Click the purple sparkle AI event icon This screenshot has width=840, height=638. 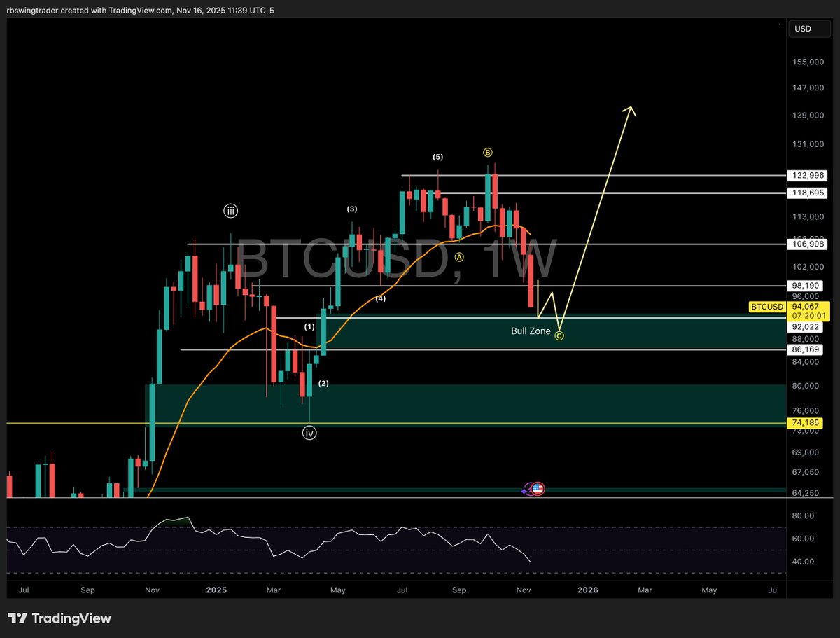(525, 490)
